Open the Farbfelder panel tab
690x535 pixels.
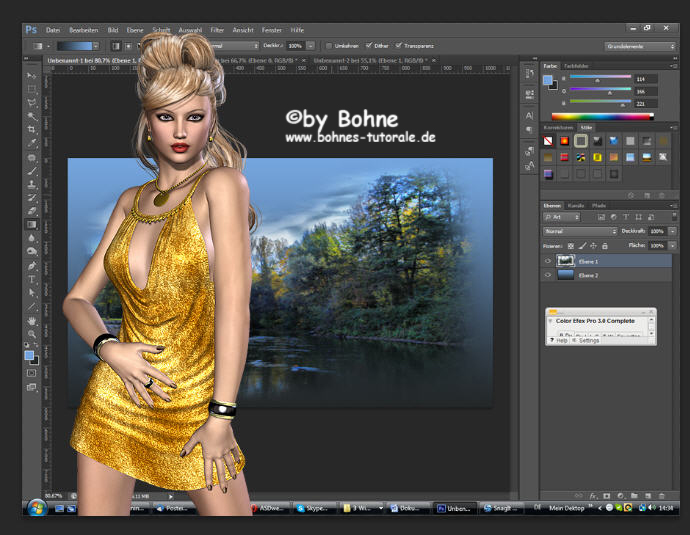coord(577,65)
